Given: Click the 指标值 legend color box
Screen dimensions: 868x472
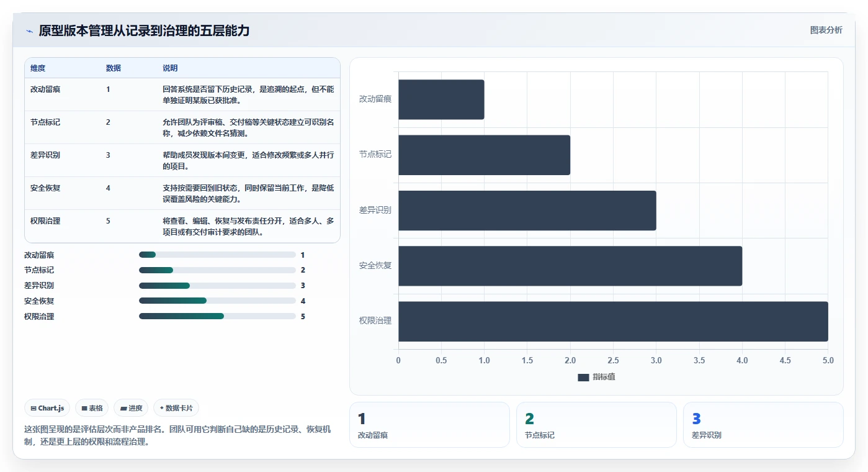Looking at the screenshot, I should coord(583,378).
